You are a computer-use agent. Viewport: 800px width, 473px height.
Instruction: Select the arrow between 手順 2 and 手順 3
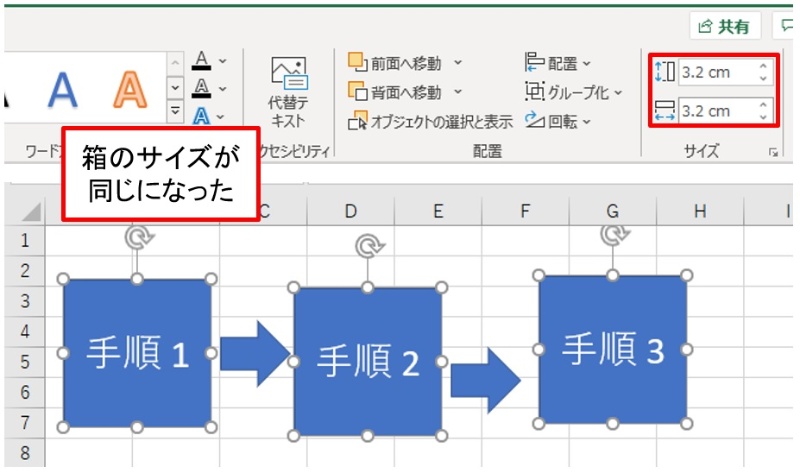(x=485, y=381)
